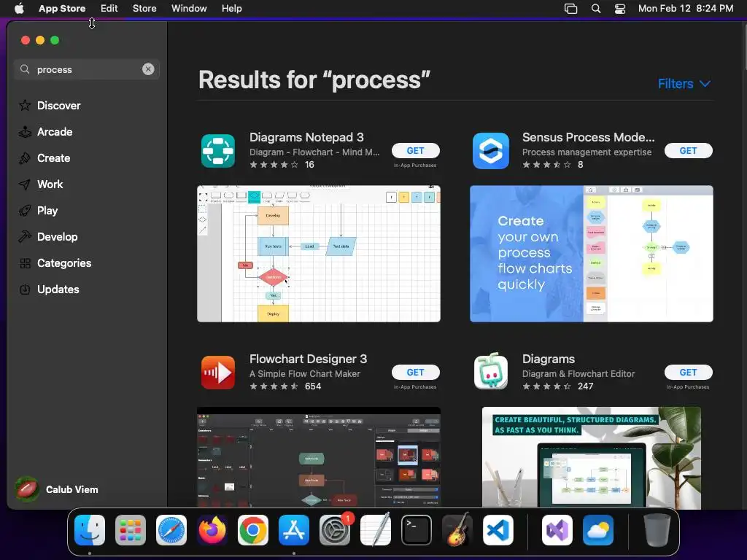
Task: Launch Firefox from the Dock
Action: 212,530
